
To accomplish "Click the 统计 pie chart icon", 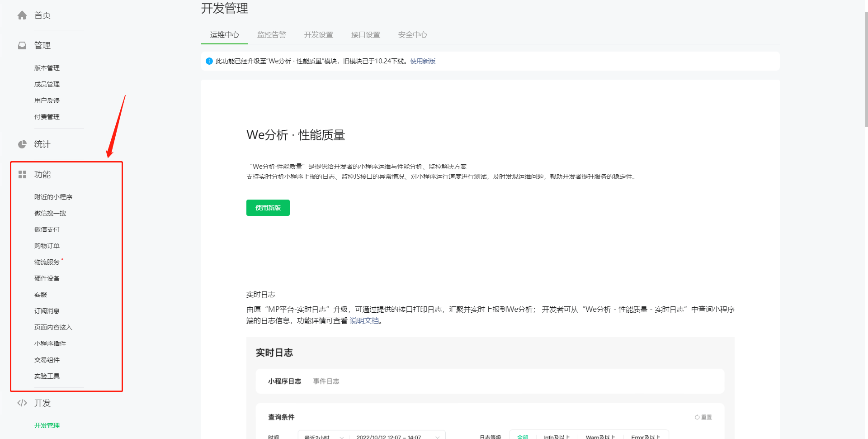I will click(22, 144).
